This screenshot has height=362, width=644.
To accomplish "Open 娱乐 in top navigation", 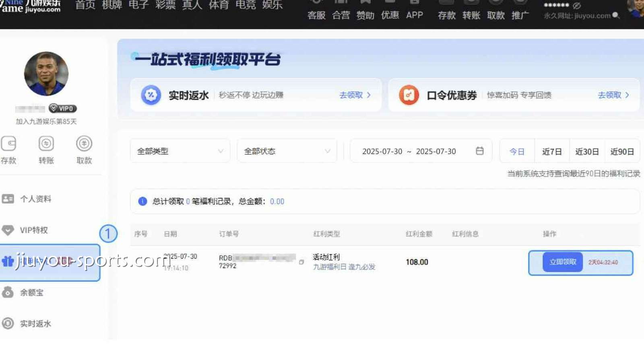I will coord(272,5).
